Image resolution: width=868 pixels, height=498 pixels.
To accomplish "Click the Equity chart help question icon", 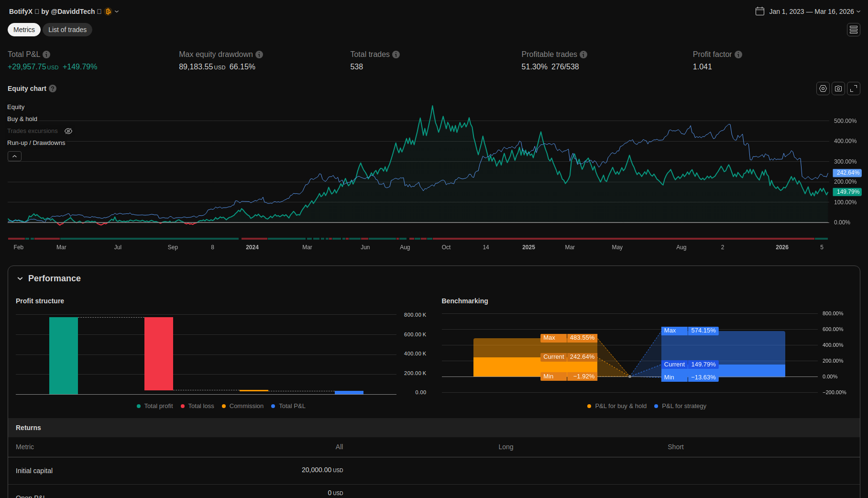I will (53, 89).
